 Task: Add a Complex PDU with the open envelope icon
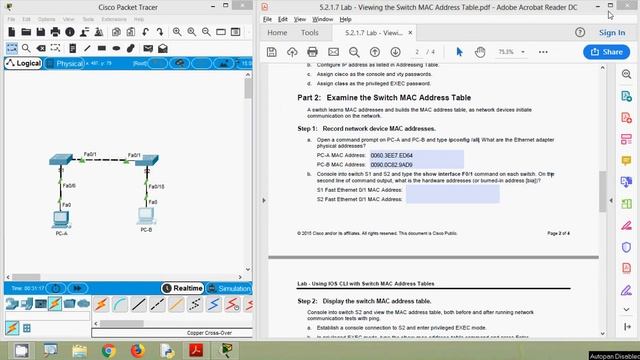(x=163, y=49)
